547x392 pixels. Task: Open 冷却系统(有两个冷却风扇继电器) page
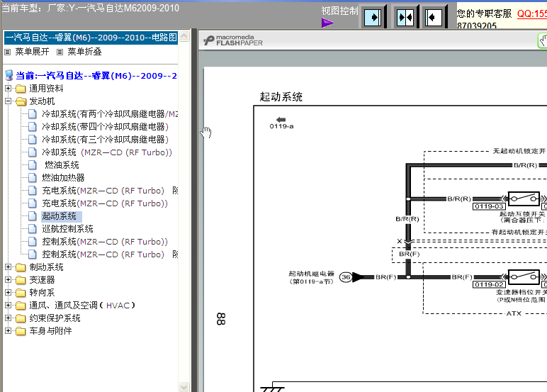[110, 114]
